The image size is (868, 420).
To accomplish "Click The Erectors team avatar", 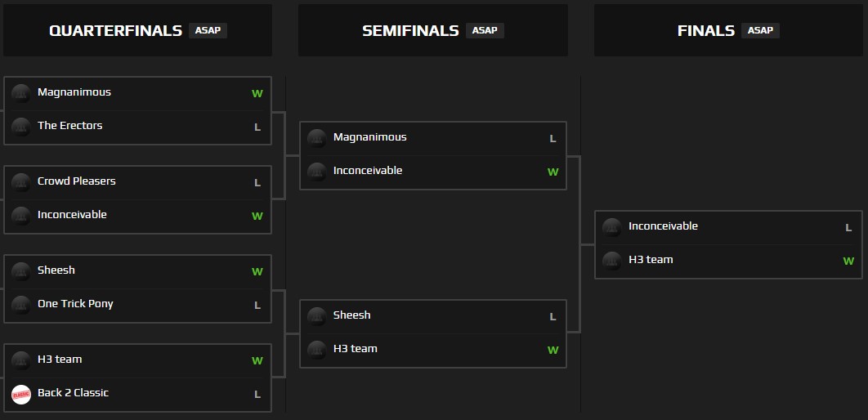I will (x=21, y=127).
